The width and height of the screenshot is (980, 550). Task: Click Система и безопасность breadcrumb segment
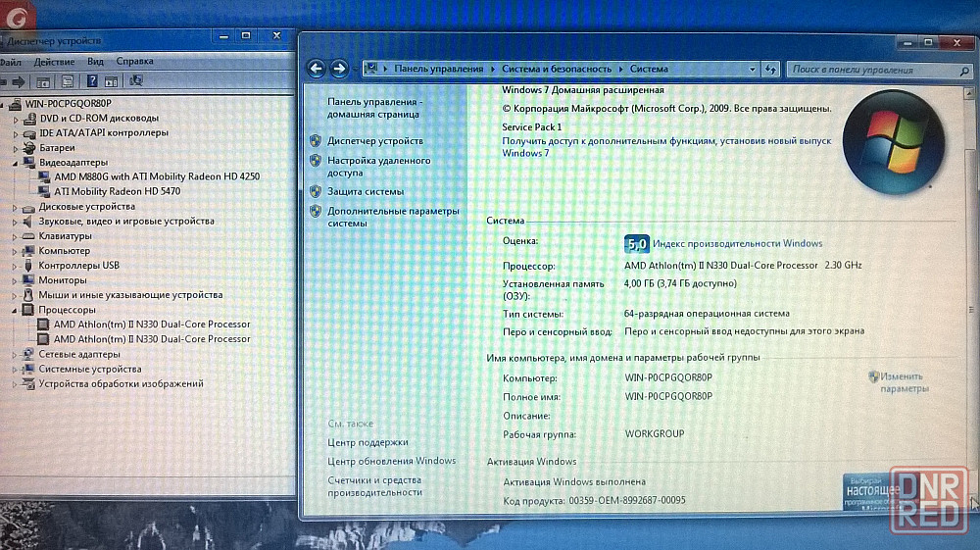click(x=557, y=69)
